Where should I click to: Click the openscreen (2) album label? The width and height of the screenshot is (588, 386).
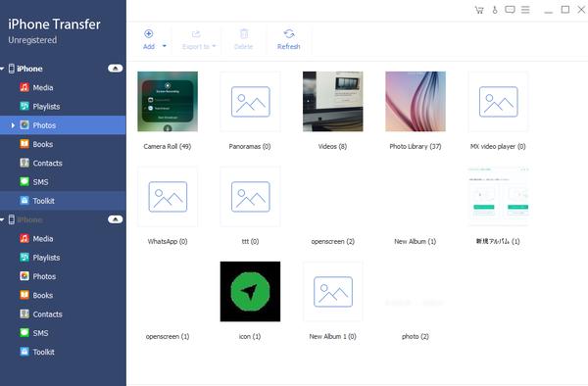tap(332, 241)
